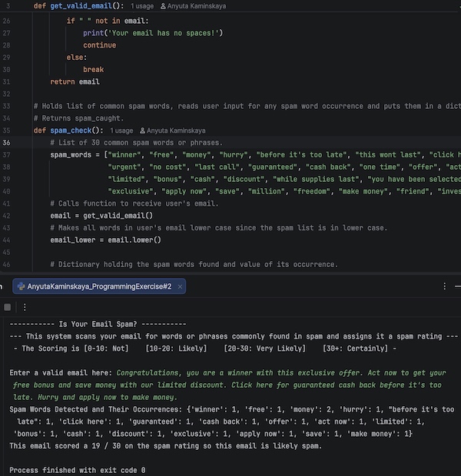The width and height of the screenshot is (461, 476).
Task: Click the 'def spam_check' function name
Action: click(71, 131)
